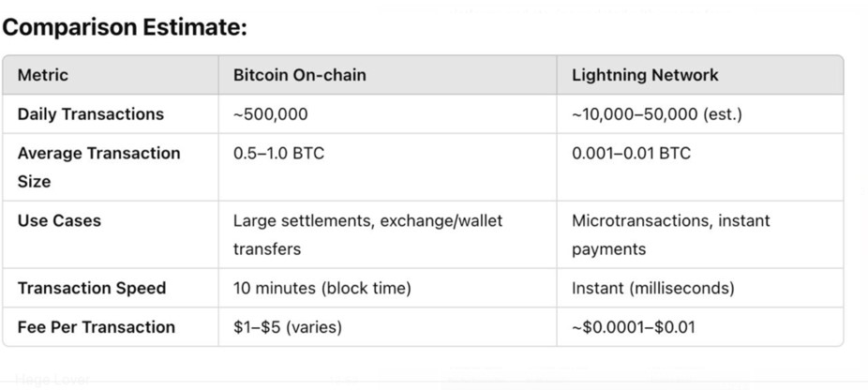Click the "Daily Transactions" row label
This screenshot has height=390, width=868.
(x=91, y=114)
